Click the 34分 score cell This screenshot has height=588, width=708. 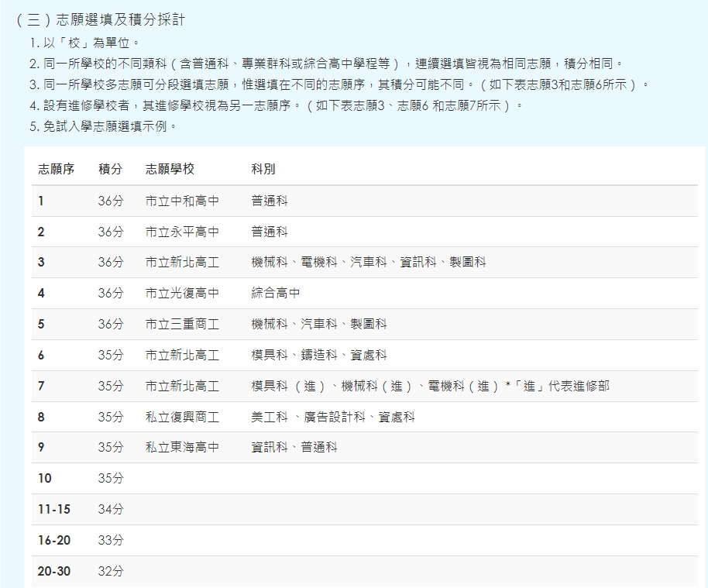pyautogui.click(x=111, y=510)
